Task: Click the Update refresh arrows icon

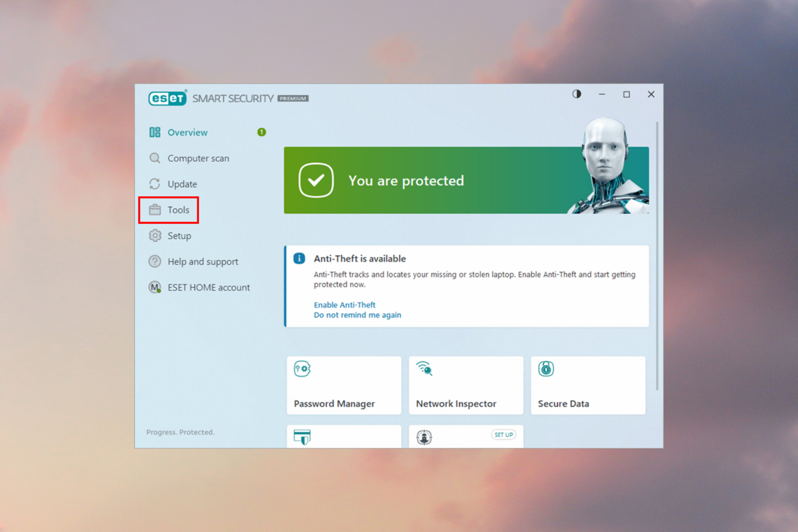Action: tap(155, 184)
